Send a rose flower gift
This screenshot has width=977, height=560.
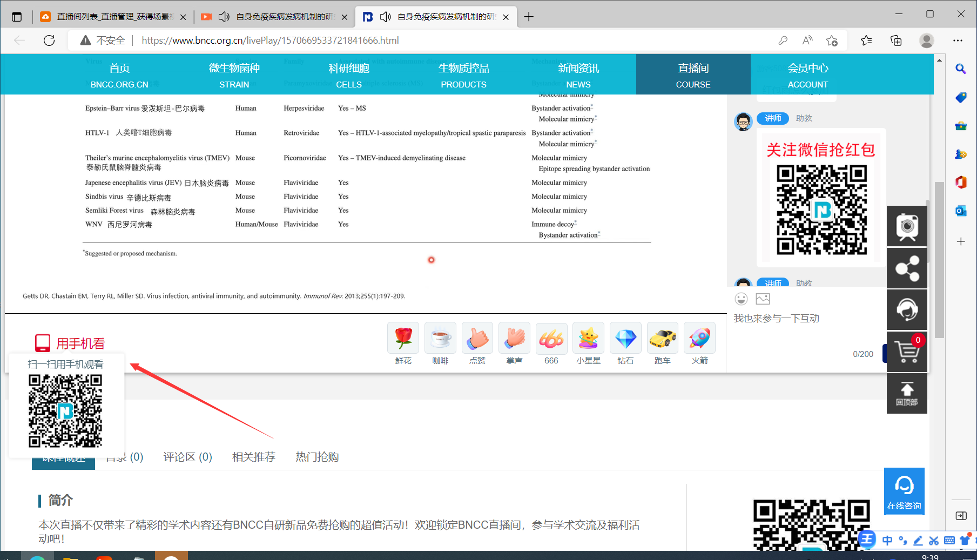coord(403,339)
